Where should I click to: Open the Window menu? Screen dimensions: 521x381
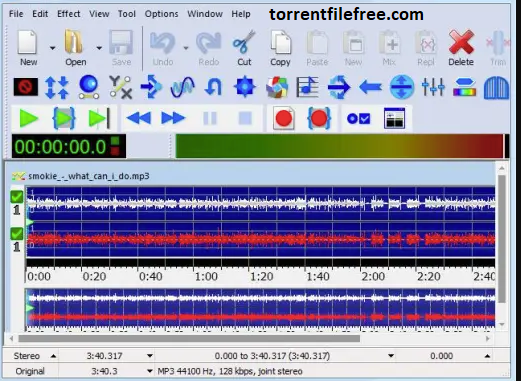(x=205, y=14)
